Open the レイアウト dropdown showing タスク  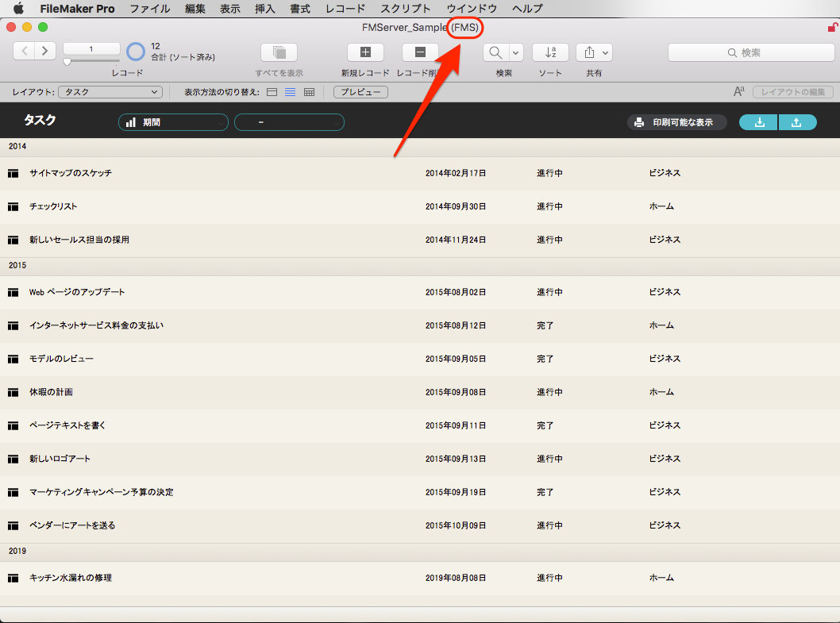coord(110,91)
